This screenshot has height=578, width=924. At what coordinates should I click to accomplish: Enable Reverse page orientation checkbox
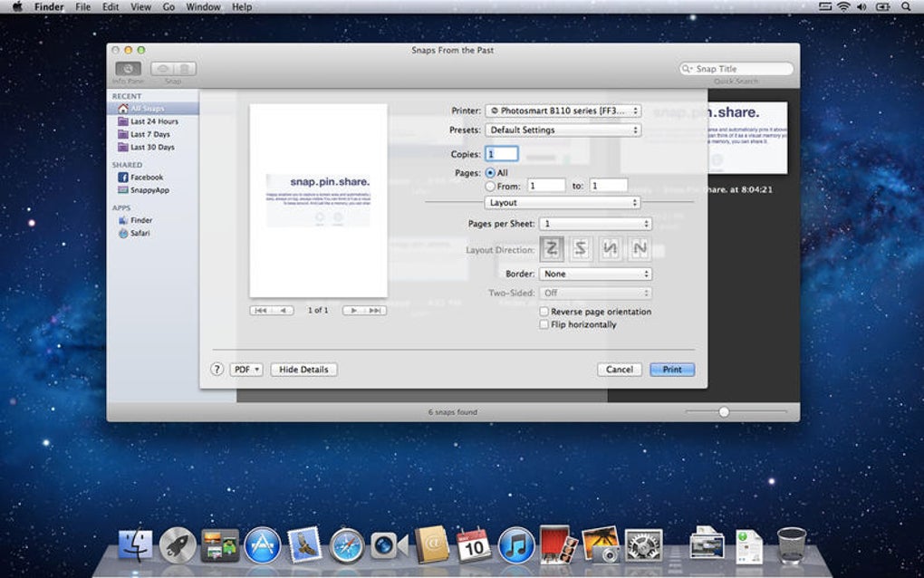[x=544, y=312]
